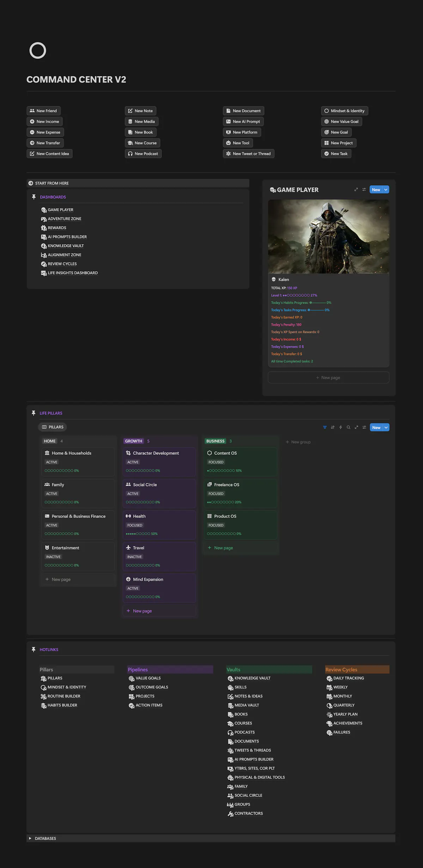The width and height of the screenshot is (423, 868).
Task: Click New group in the Pillars board
Action: tap(298, 442)
